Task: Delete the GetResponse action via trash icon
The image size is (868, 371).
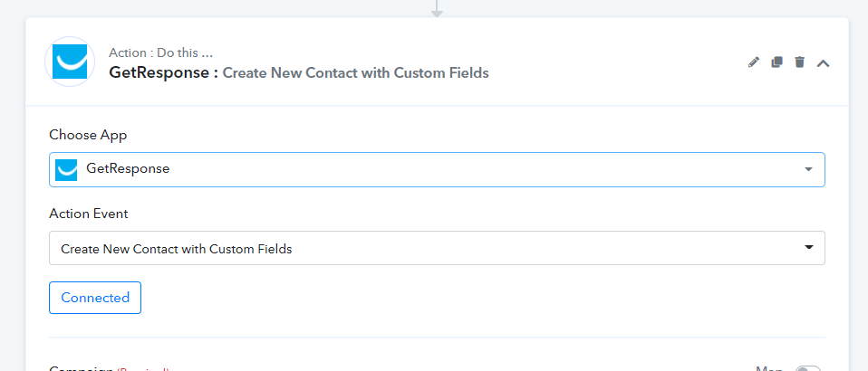Action: 799,62
